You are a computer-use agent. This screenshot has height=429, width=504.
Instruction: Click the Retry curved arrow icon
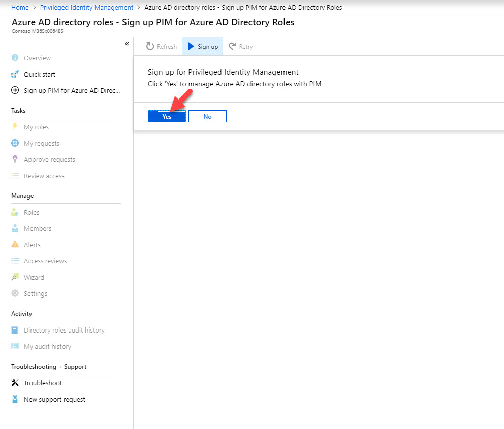pyautogui.click(x=232, y=46)
